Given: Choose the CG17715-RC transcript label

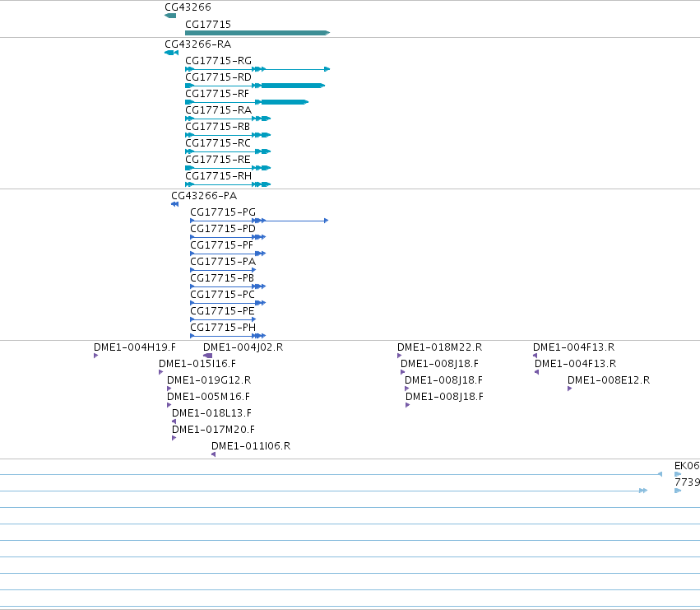Looking at the screenshot, I should coord(218,143).
